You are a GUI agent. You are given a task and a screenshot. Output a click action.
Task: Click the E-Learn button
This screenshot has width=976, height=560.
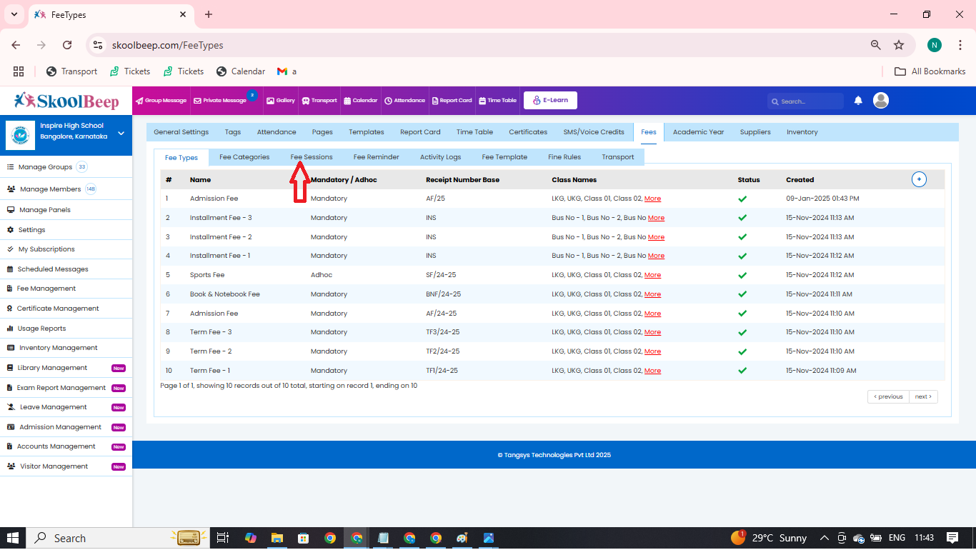click(550, 100)
